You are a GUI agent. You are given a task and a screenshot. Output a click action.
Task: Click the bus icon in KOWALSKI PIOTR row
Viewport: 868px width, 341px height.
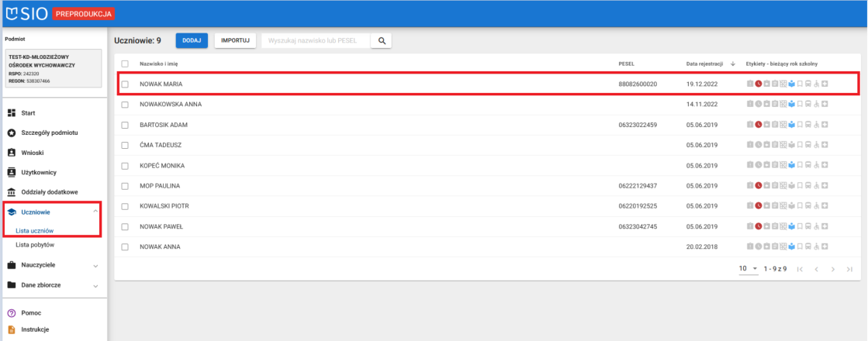coord(808,206)
